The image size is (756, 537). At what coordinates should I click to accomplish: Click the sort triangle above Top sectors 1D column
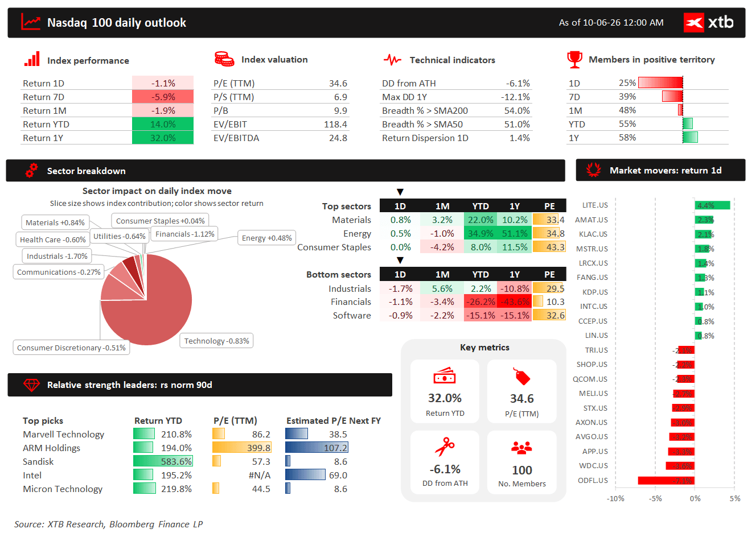coord(400,192)
